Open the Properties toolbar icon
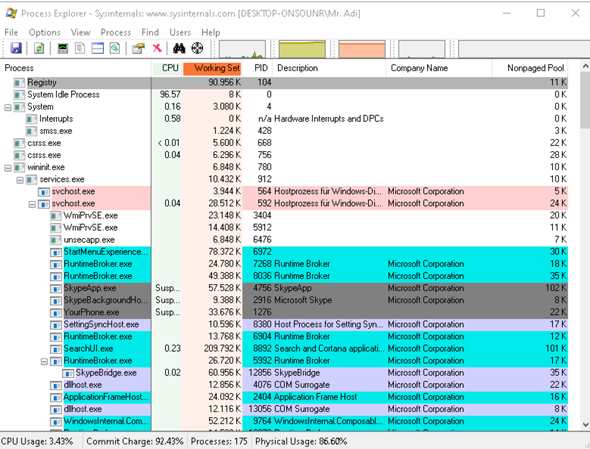 coord(138,48)
